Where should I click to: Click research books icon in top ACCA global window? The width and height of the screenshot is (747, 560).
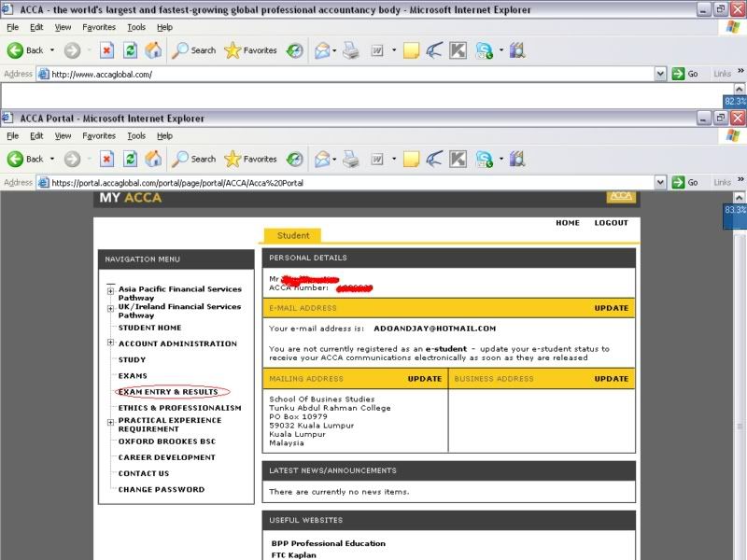click(x=517, y=50)
